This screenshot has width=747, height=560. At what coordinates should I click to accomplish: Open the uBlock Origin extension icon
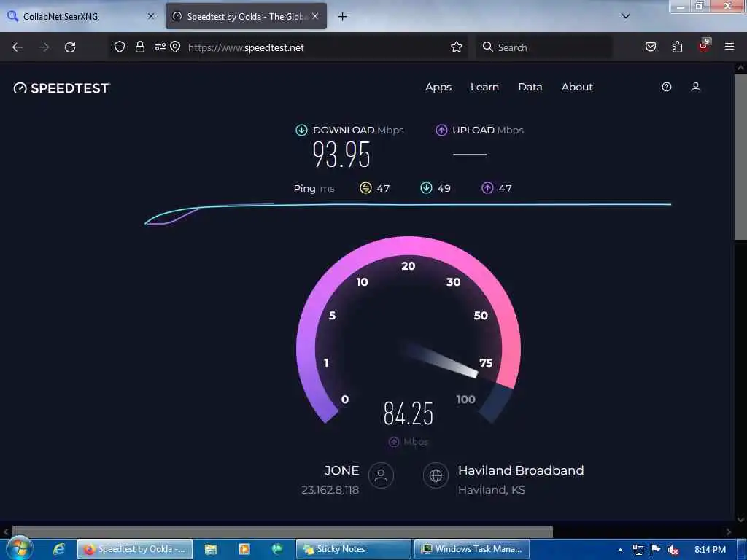[x=704, y=46]
